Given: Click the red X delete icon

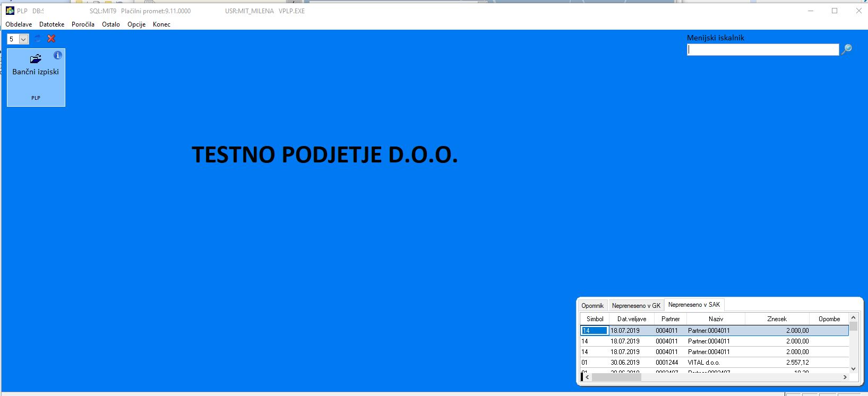Looking at the screenshot, I should click(51, 39).
